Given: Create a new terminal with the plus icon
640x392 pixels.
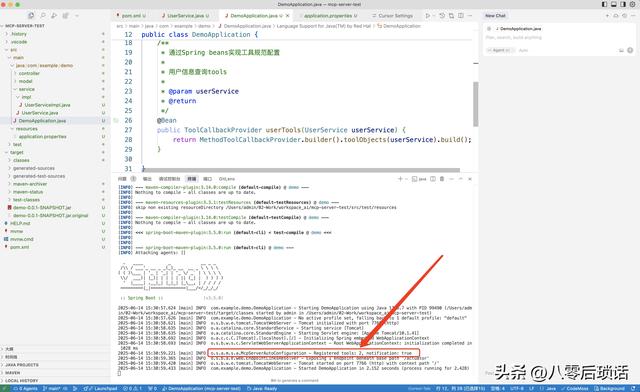Looking at the screenshot, I should (400, 179).
